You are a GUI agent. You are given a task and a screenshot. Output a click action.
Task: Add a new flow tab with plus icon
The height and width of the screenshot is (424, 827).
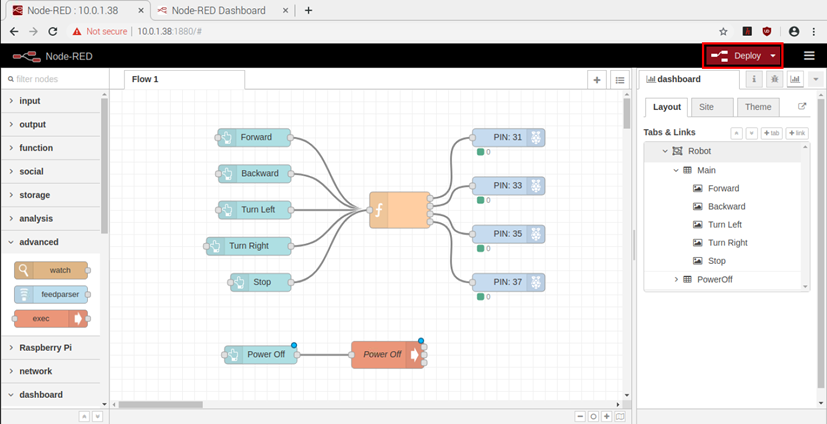(x=597, y=80)
